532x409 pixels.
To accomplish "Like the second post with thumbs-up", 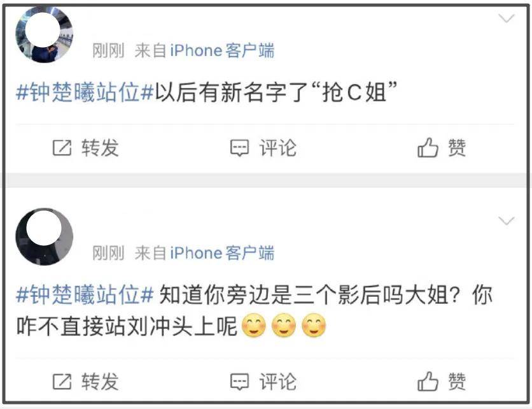I will tap(428, 381).
